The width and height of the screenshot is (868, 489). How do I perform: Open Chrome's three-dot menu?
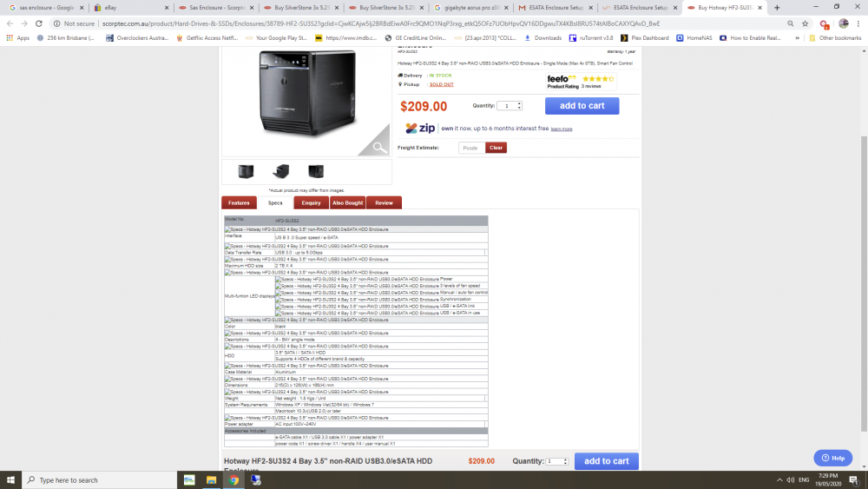[x=858, y=23]
